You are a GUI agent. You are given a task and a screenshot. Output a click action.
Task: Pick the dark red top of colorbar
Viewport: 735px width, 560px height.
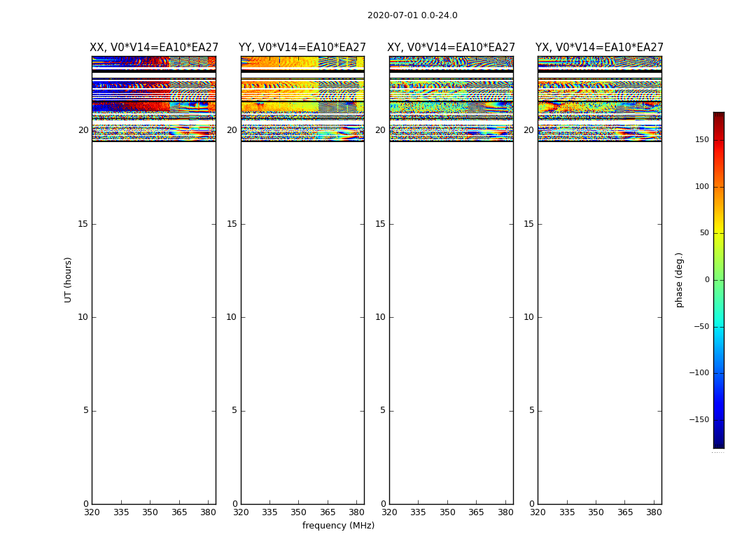coord(718,115)
